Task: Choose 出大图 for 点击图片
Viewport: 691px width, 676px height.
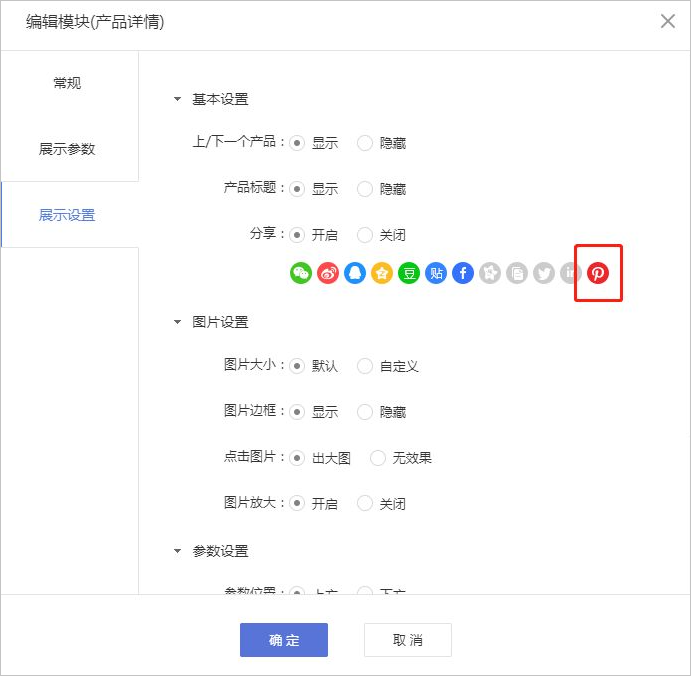Action: [297, 458]
